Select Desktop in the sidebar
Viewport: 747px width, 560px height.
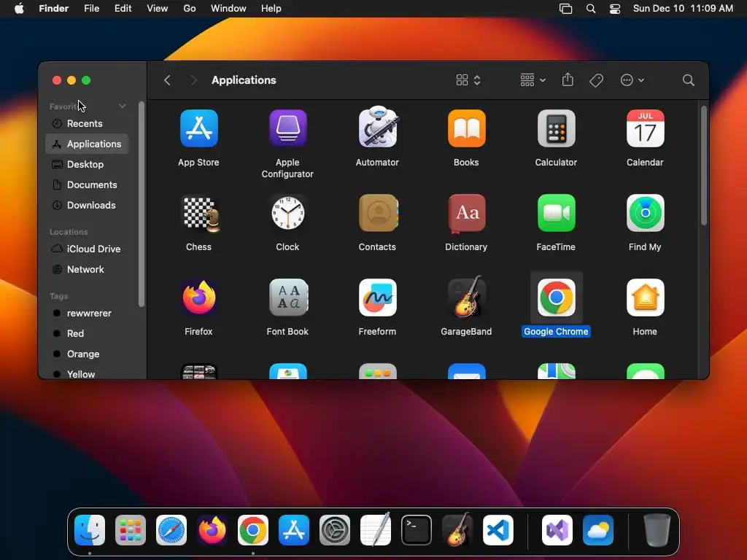pyautogui.click(x=88, y=164)
